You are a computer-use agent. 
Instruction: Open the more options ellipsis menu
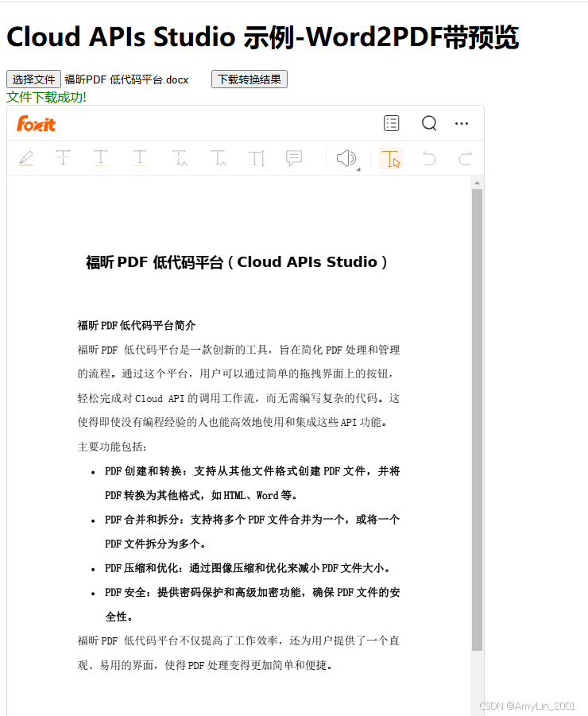[462, 123]
